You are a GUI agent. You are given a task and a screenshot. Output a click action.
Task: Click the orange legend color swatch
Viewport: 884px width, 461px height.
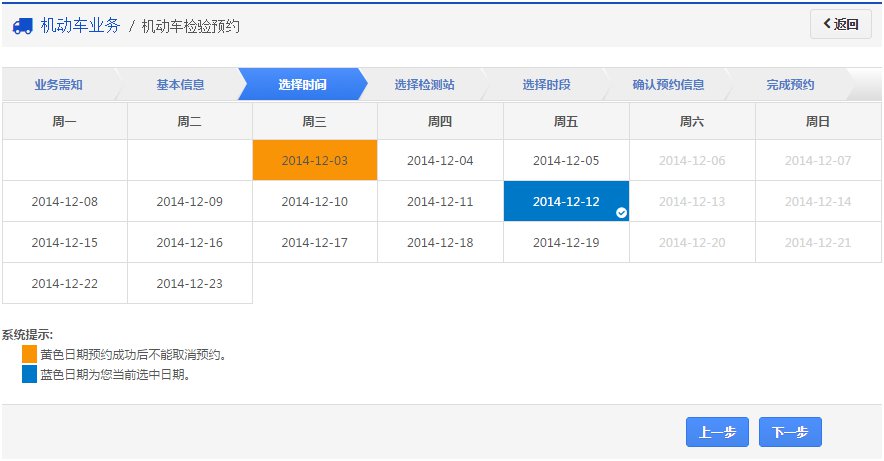(x=29, y=354)
